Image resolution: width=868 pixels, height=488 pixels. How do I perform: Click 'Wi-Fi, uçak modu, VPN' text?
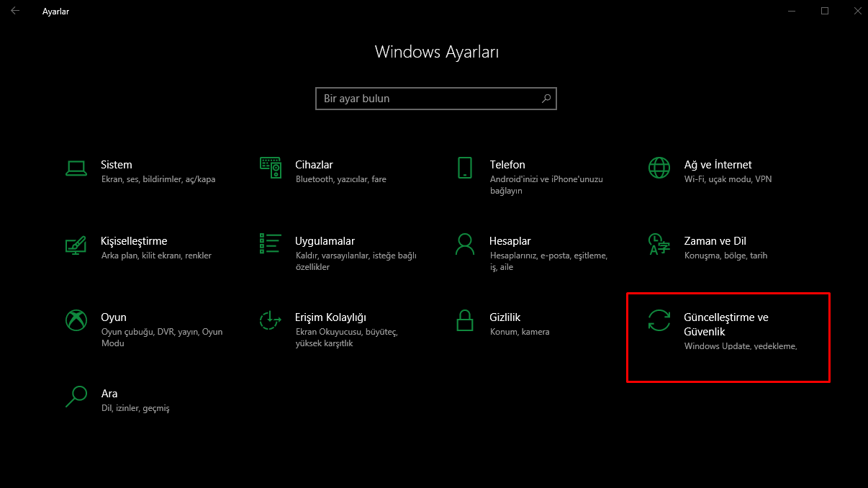point(728,179)
